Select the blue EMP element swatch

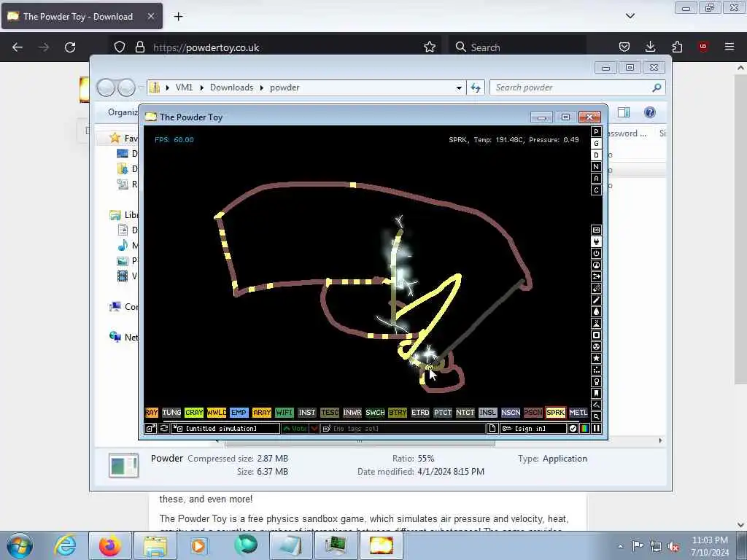tap(239, 413)
